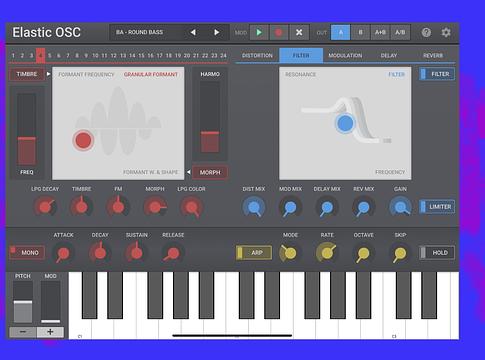Select step 1 in the sequence row
485x360 pixels.
tap(13, 55)
